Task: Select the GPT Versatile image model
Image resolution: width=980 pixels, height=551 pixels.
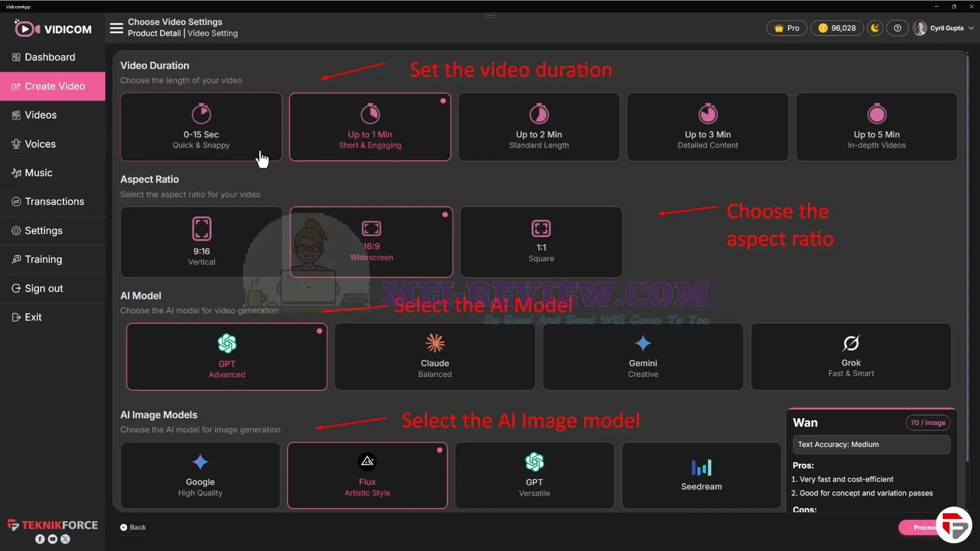Action: click(x=535, y=475)
